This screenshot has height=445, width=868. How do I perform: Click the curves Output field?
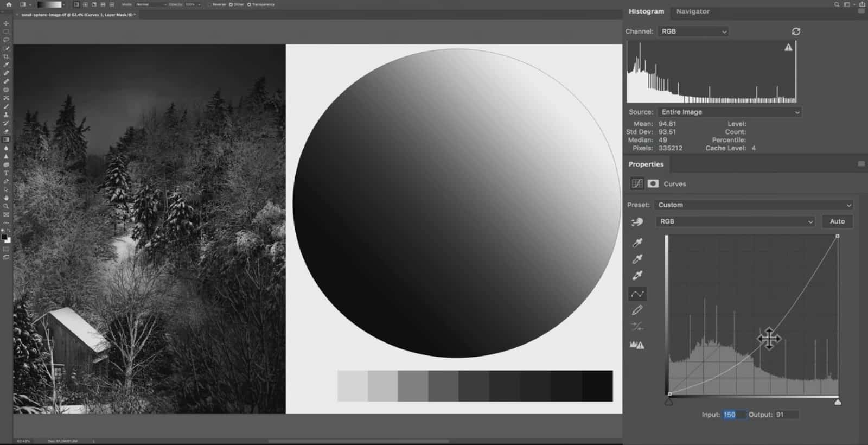(x=786, y=415)
